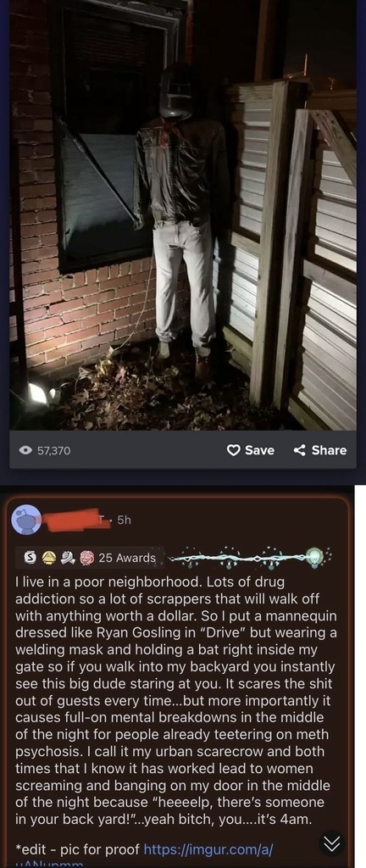Click the redacted username

pos(76,520)
